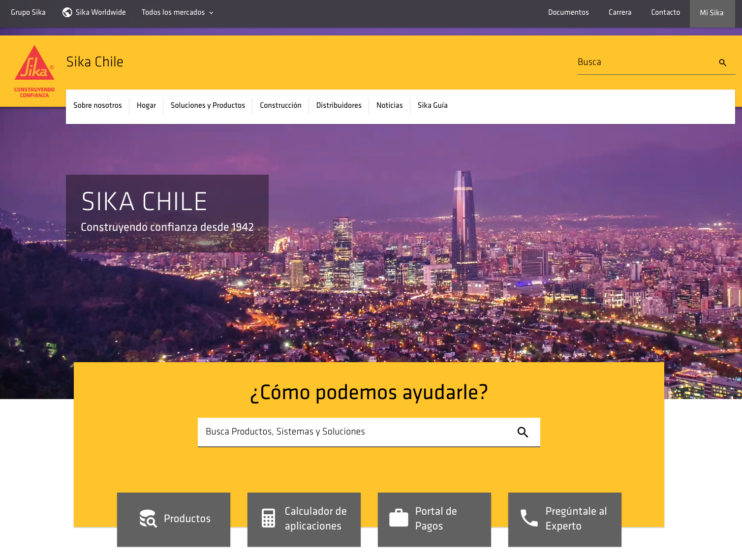Click the header search magnifier icon
This screenshot has width=742, height=560.
pos(722,62)
